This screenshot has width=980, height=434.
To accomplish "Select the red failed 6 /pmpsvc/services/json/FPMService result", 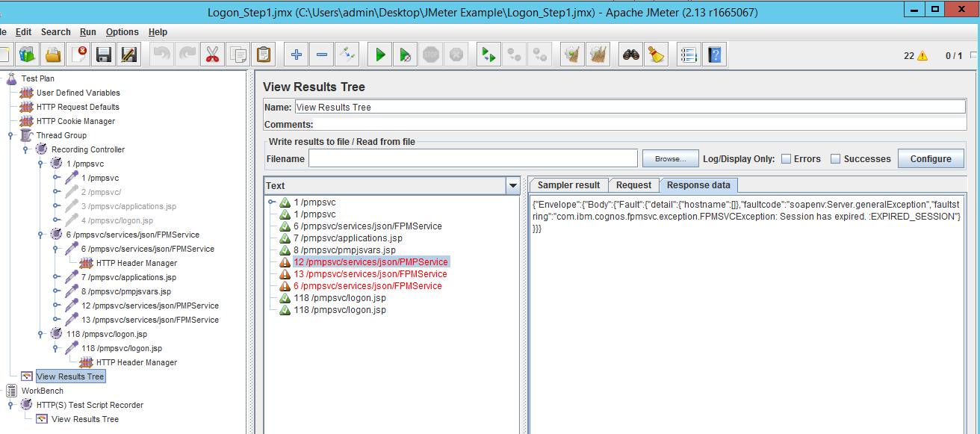I will [x=367, y=286].
